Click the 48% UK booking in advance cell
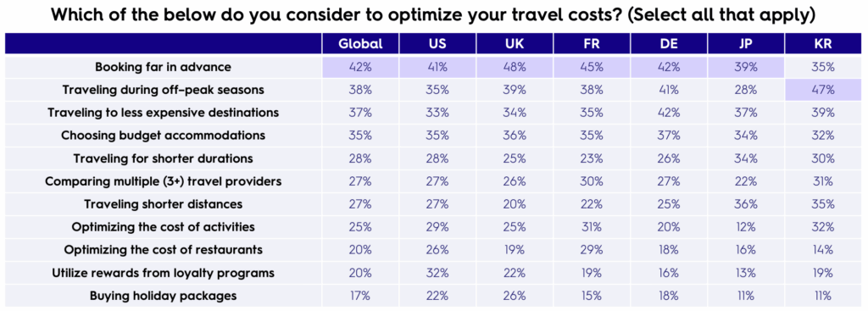868x311 pixels. pyautogui.click(x=515, y=67)
